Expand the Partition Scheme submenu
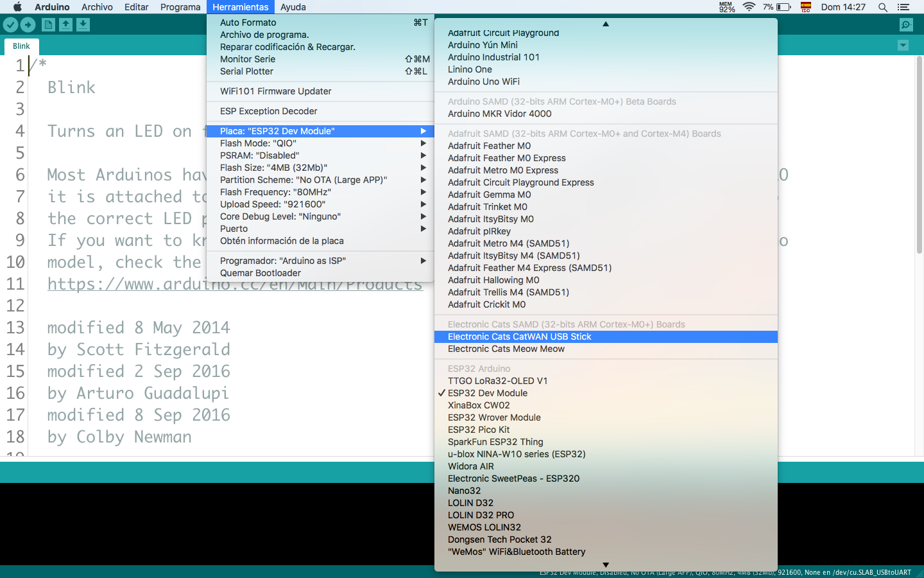This screenshot has width=924, height=578. tap(320, 180)
